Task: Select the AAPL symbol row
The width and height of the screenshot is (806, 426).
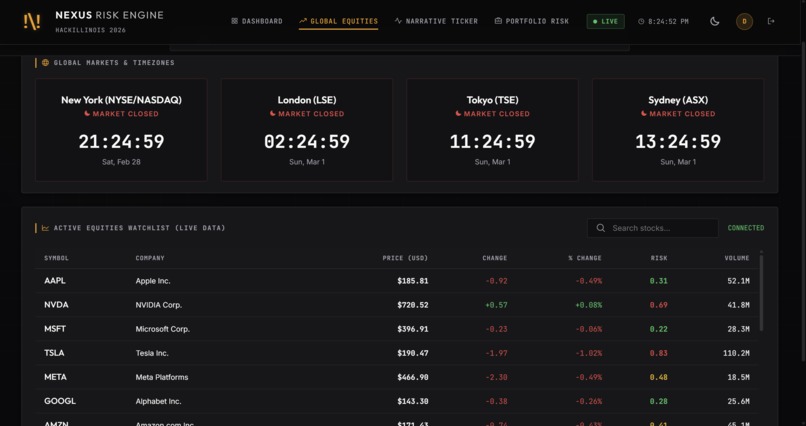Action: 396,281
